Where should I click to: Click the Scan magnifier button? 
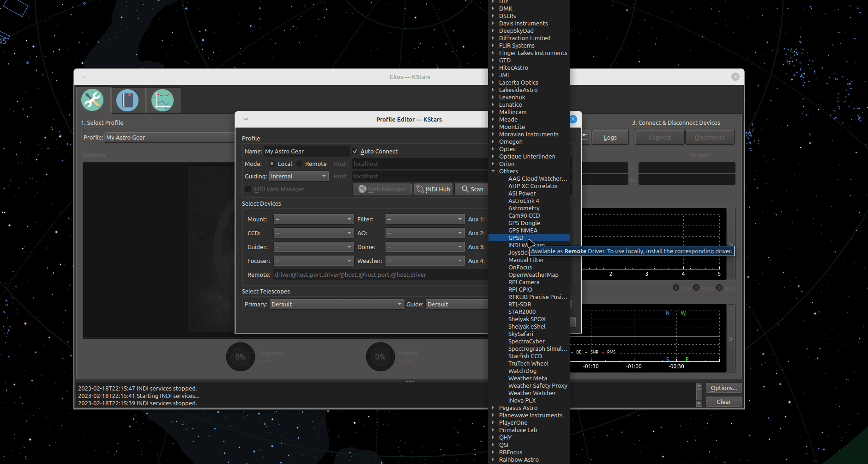click(x=472, y=189)
